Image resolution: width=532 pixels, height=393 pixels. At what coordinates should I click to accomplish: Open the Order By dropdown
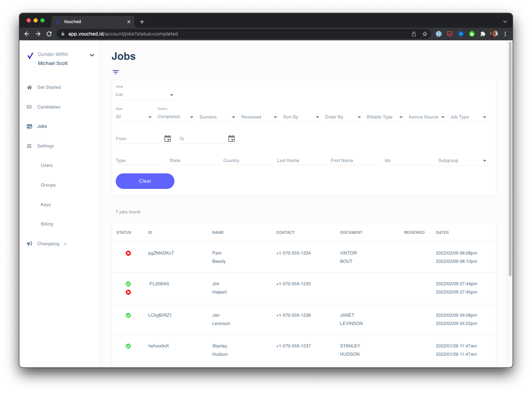click(x=344, y=117)
